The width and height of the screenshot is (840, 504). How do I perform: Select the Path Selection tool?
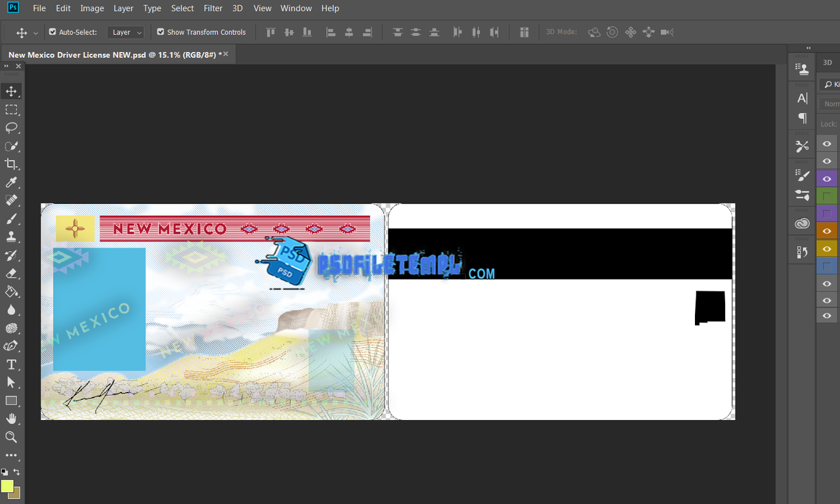(x=11, y=382)
